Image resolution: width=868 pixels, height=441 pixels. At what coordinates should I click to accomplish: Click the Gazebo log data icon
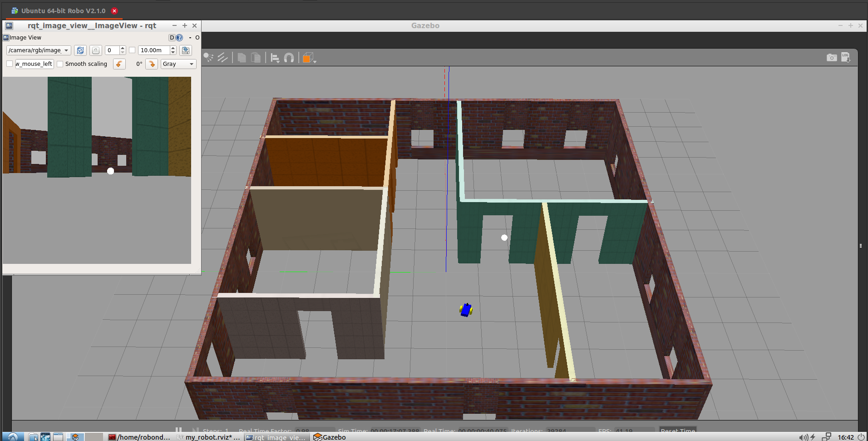tap(845, 57)
